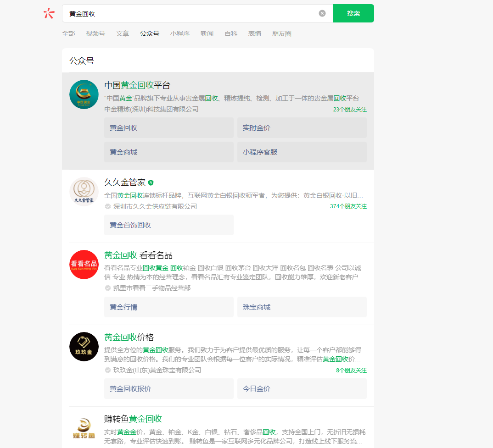The width and height of the screenshot is (493, 448).
Task: Open the 黄金行情 menu button
Action: coord(169,307)
